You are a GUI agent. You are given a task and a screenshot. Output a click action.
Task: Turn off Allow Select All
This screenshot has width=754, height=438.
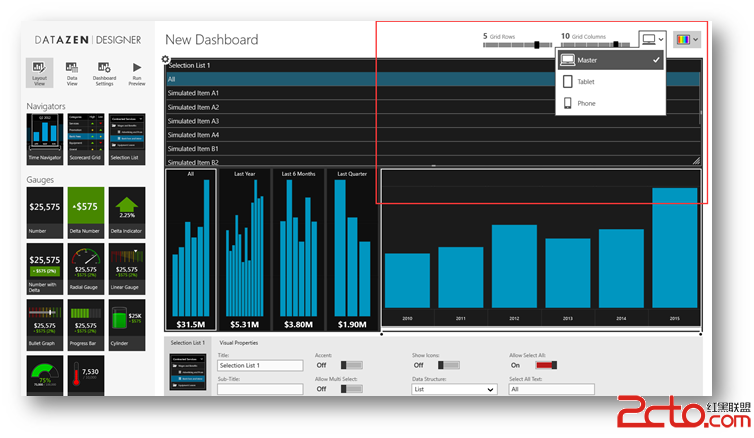click(546, 365)
